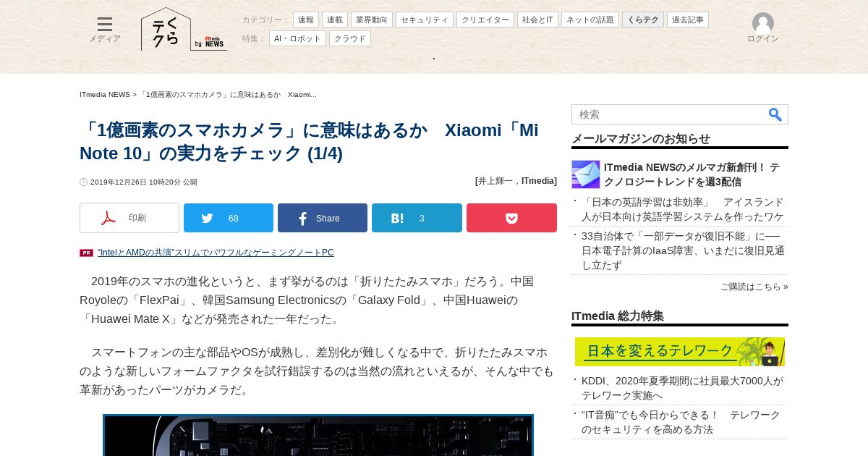Open IT音痴でも今日からできる telework article
The width and height of the screenshot is (868, 456).
click(x=681, y=422)
